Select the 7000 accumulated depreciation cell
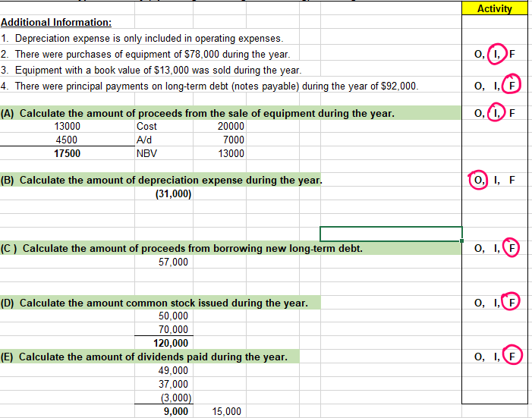The width and height of the screenshot is (532, 418). pos(220,140)
